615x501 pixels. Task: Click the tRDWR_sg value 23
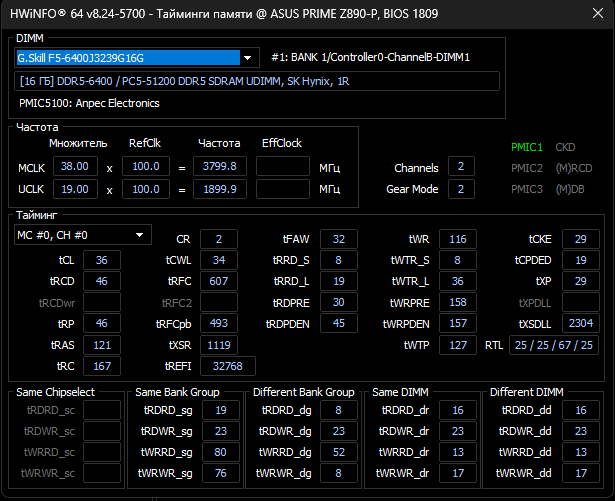(x=221, y=431)
